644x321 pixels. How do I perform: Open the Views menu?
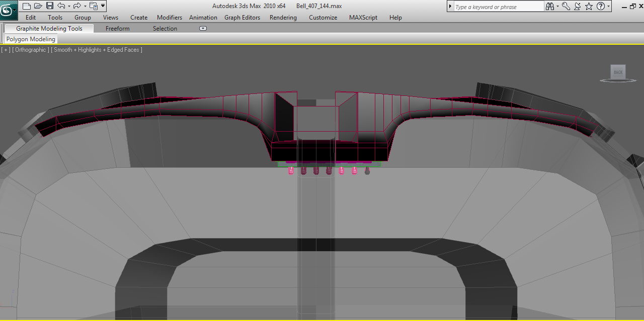111,17
